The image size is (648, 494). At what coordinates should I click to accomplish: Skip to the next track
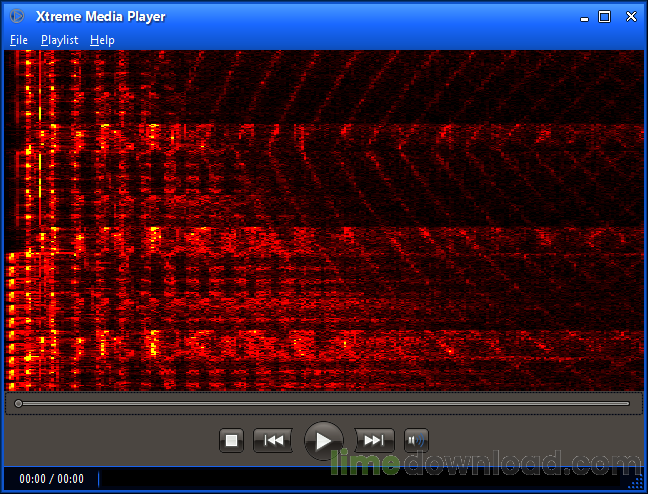pyautogui.click(x=374, y=440)
